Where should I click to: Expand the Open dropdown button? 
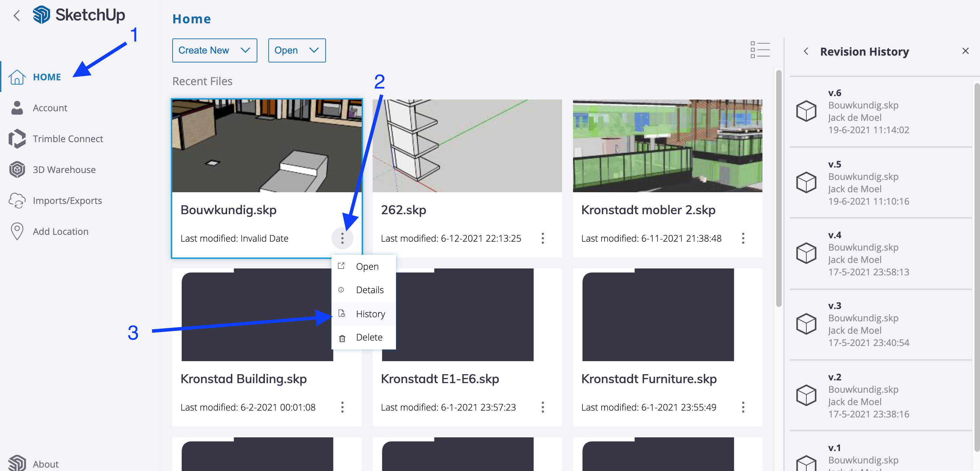296,50
